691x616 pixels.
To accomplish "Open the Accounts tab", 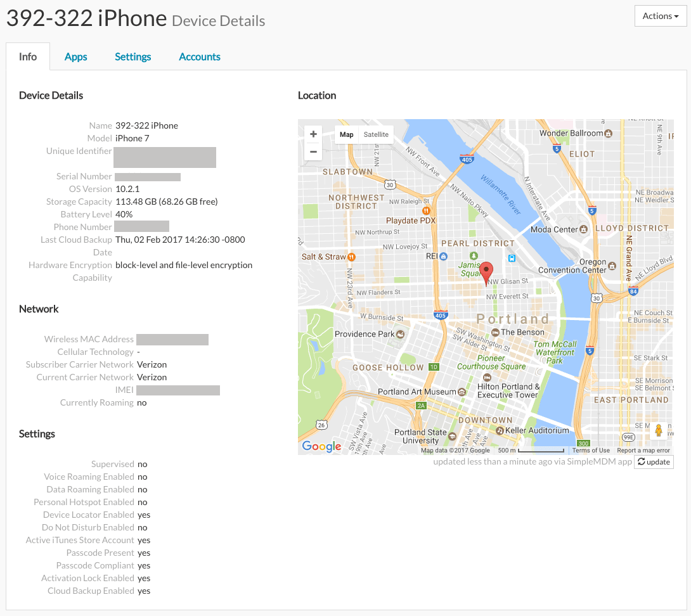I will 199,57.
